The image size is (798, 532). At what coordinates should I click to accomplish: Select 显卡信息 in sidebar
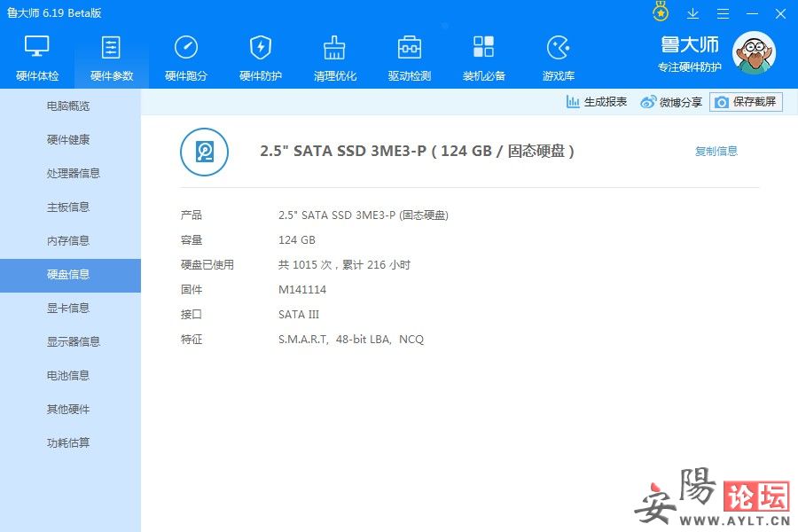70,308
